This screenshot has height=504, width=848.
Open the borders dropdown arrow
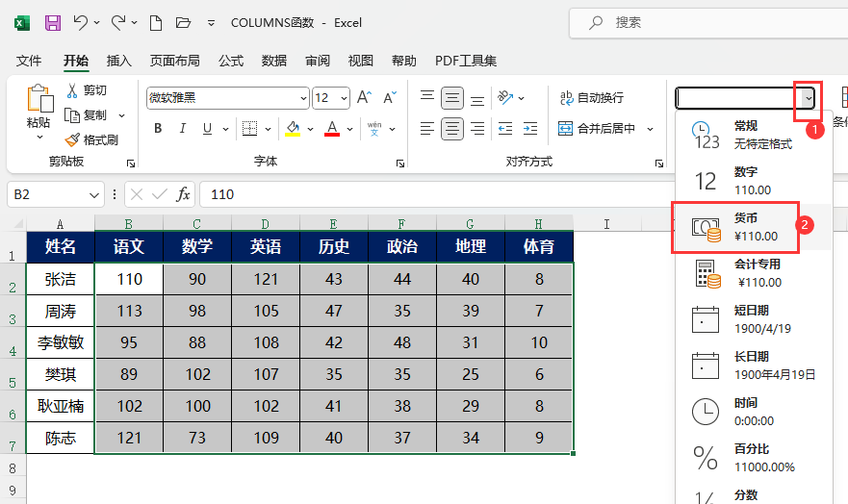click(x=268, y=129)
